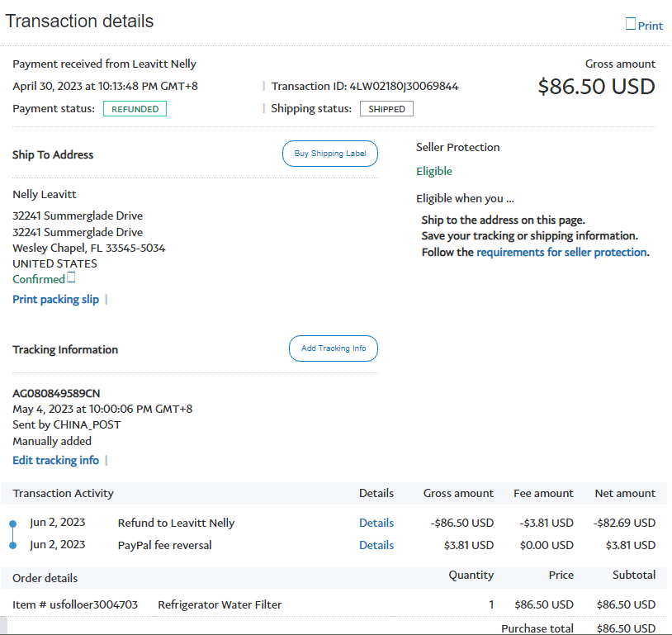This screenshot has height=635, width=672.
Task: Open requirements for seller protection link
Action: (x=561, y=252)
